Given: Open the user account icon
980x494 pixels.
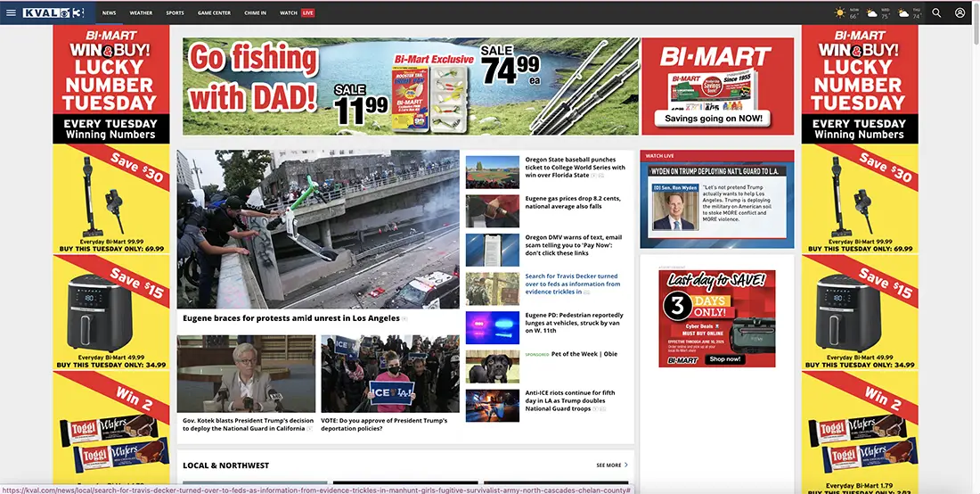Looking at the screenshot, I should [960, 12].
